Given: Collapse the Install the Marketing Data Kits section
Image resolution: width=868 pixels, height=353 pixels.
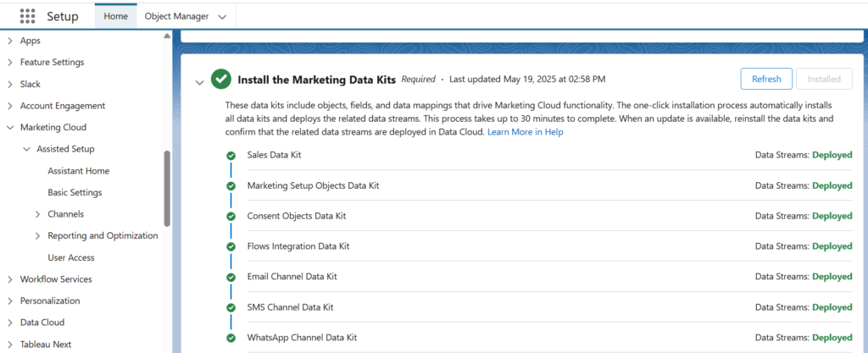Looking at the screenshot, I should tap(199, 82).
